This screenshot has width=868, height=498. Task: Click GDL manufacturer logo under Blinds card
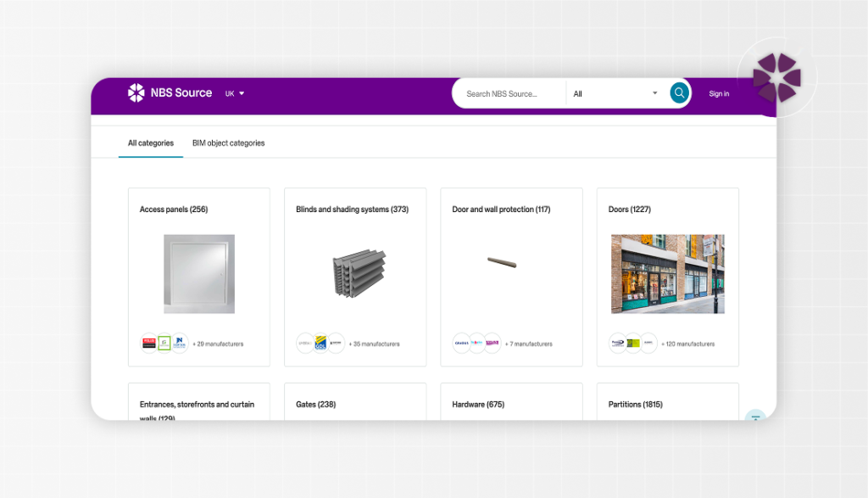[320, 344]
